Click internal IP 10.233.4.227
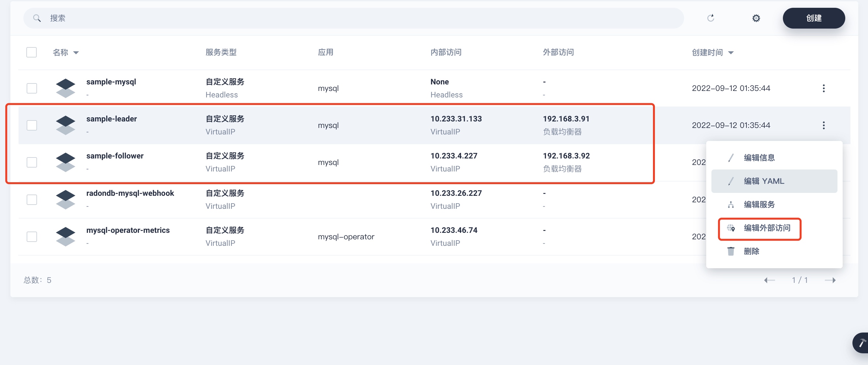Screen dimensions: 868x365 point(454,156)
